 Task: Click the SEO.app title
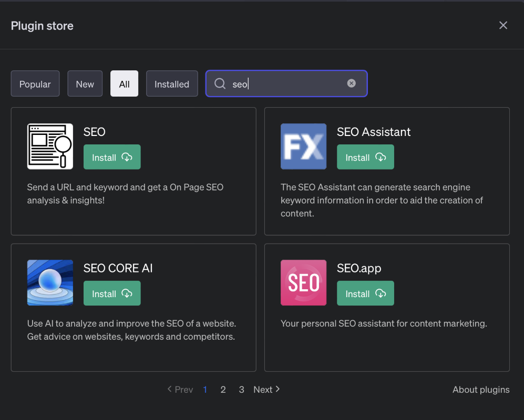coord(359,268)
